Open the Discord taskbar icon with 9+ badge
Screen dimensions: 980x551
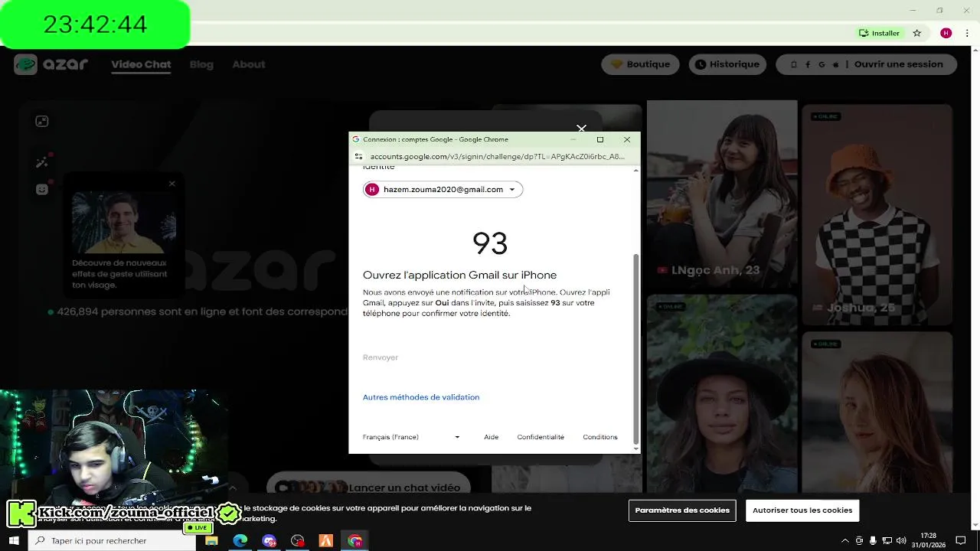[269, 541]
